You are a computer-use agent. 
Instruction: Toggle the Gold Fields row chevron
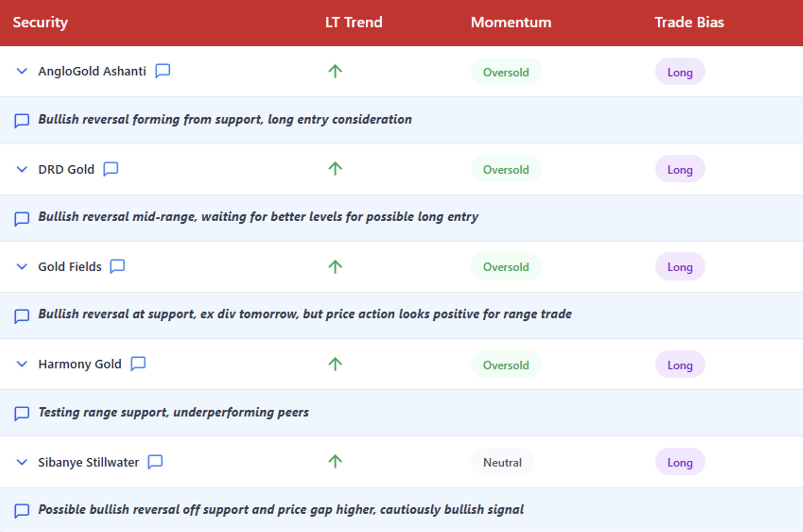22,267
